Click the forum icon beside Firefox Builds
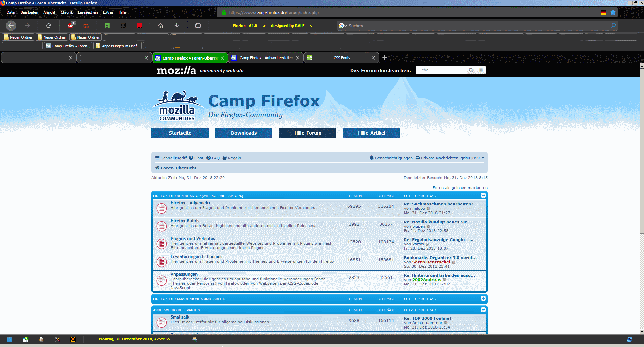Screen dimensions: 644x347 coord(162,226)
